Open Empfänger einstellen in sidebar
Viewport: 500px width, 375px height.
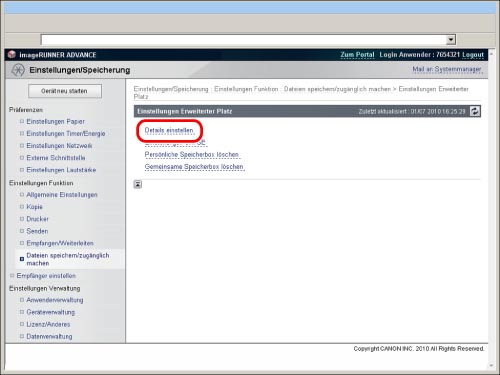[46, 276]
